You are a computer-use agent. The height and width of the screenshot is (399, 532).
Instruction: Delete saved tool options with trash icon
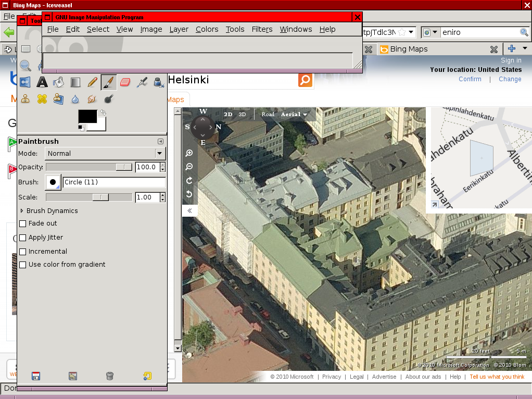[110, 376]
